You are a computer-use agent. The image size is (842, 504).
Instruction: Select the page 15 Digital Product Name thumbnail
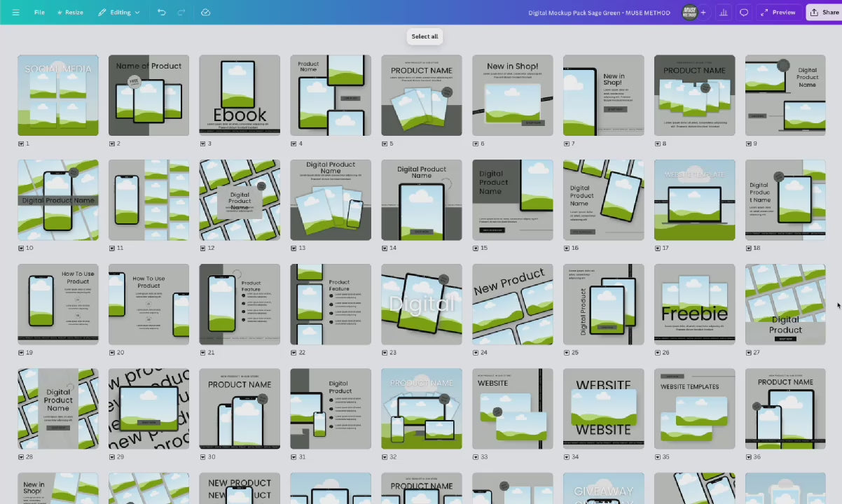pyautogui.click(x=513, y=200)
